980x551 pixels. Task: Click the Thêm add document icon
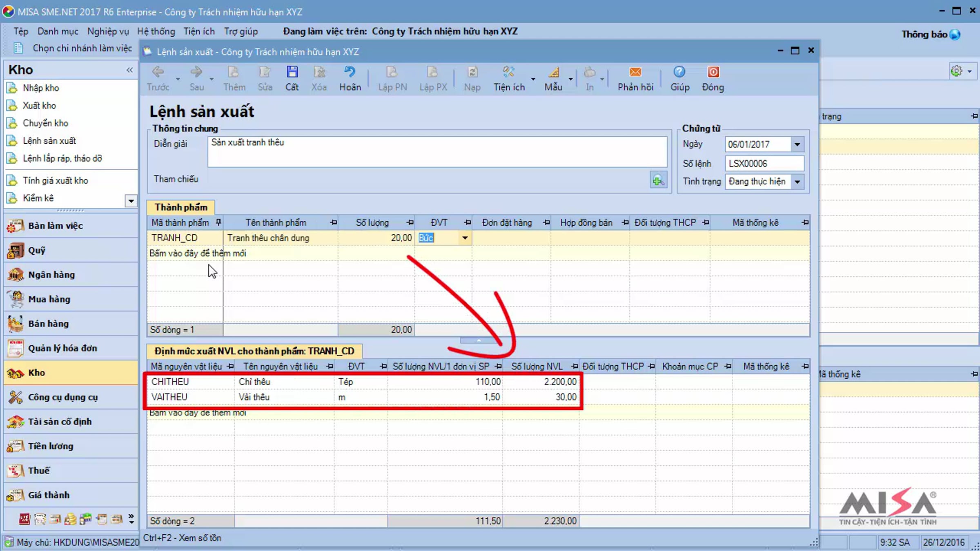[234, 72]
